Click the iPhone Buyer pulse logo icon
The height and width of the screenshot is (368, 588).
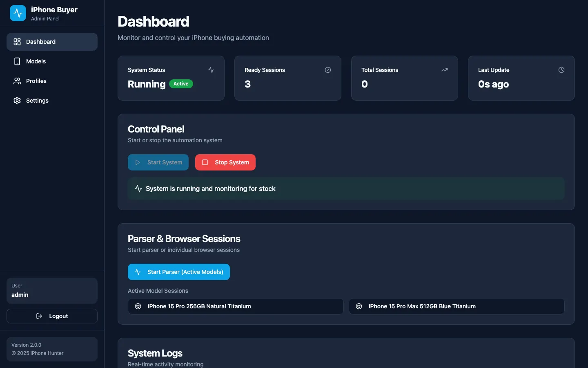click(18, 13)
